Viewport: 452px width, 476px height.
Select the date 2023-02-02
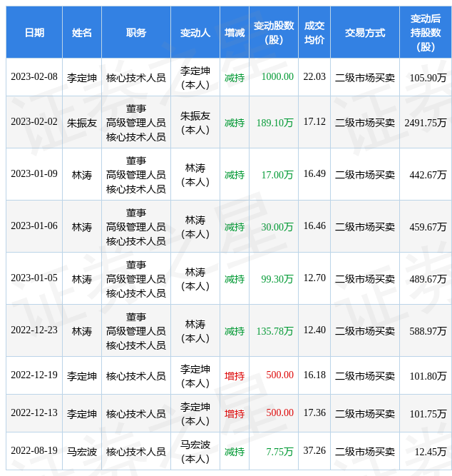click(34, 122)
